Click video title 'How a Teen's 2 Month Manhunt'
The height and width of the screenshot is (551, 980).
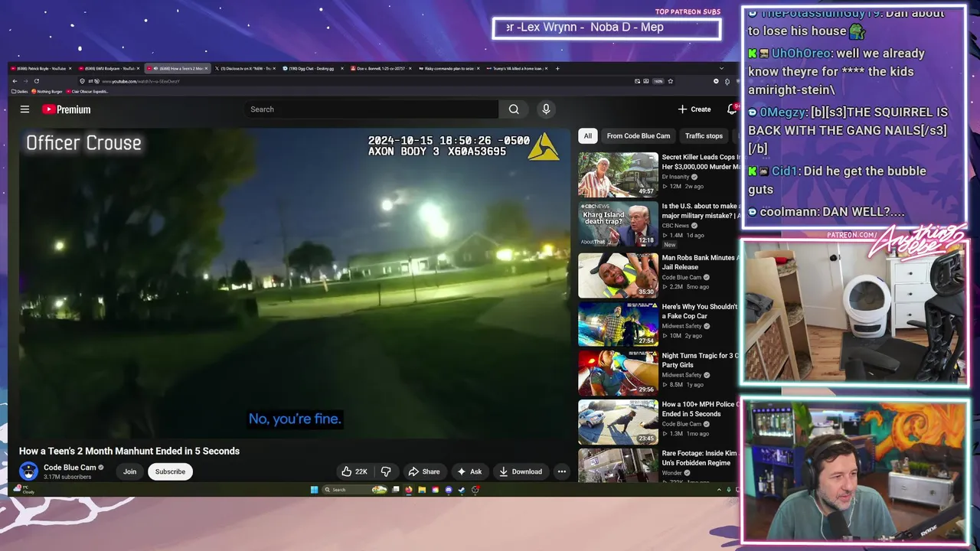coord(129,451)
